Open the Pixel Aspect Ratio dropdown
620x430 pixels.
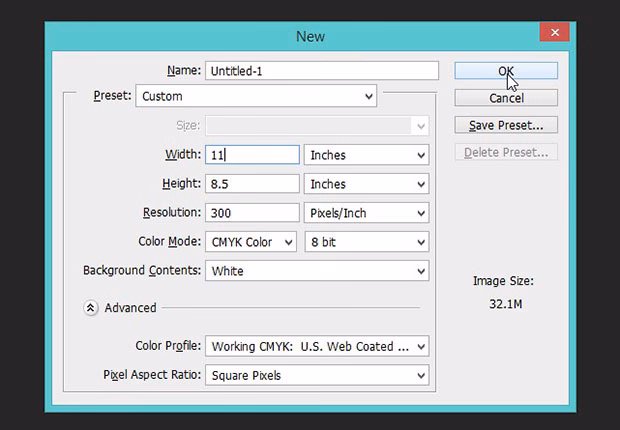point(316,376)
